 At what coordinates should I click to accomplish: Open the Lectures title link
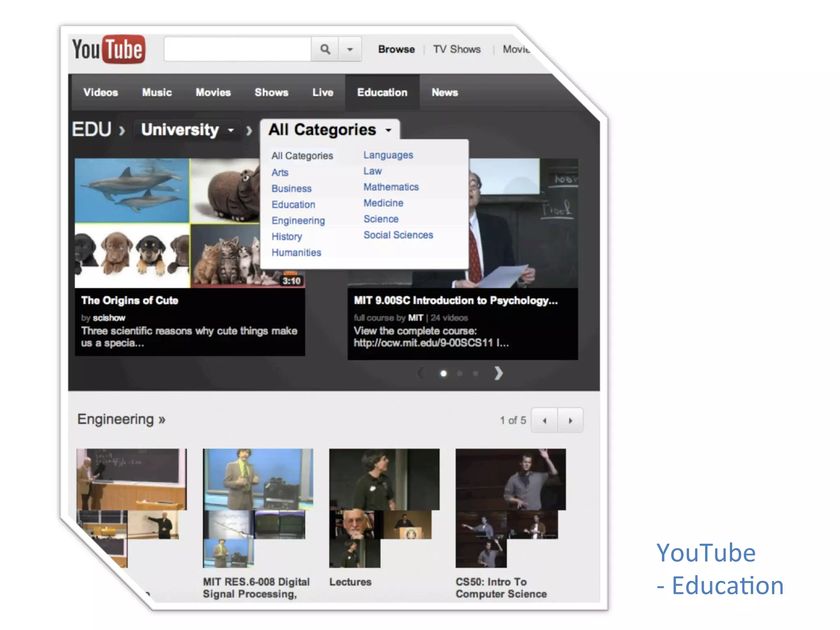point(350,582)
